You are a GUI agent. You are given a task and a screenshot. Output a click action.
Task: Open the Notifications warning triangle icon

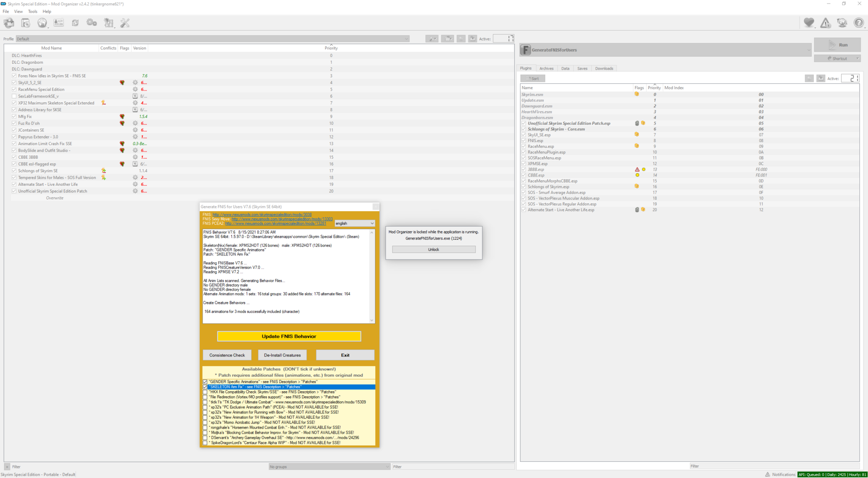tap(826, 23)
